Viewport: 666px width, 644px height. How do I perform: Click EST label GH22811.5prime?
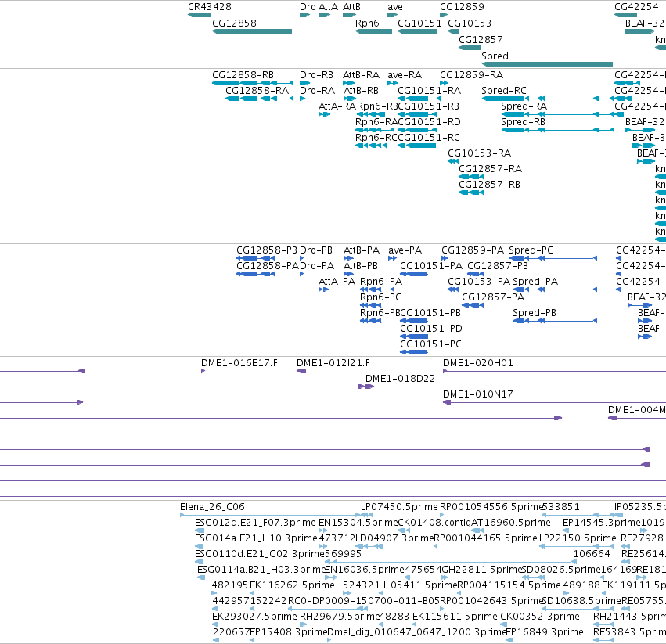(x=481, y=569)
